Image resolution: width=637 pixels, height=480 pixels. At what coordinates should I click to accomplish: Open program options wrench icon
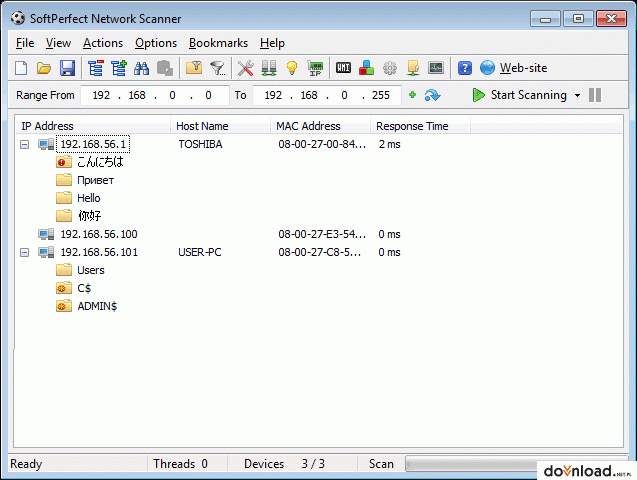tap(245, 68)
